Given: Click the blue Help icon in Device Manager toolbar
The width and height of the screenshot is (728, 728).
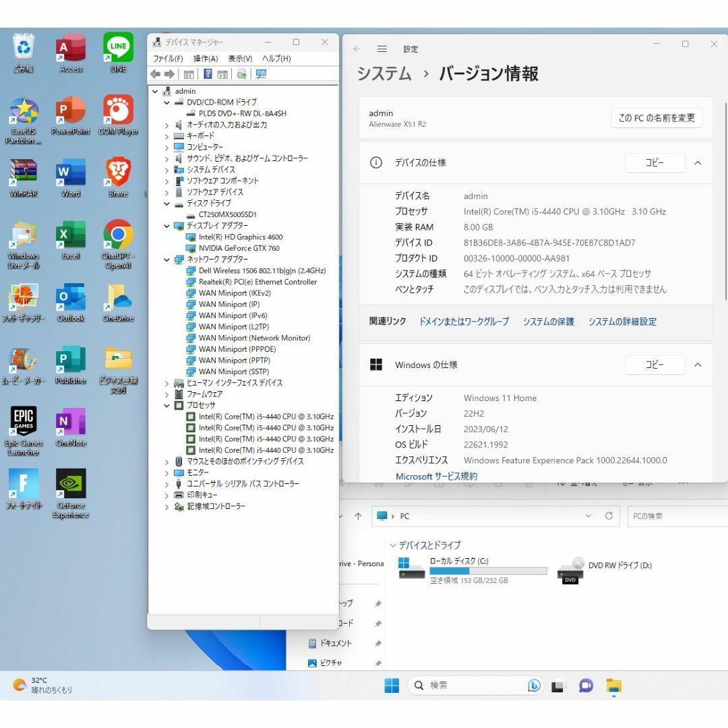Looking at the screenshot, I should pyautogui.click(x=208, y=74).
